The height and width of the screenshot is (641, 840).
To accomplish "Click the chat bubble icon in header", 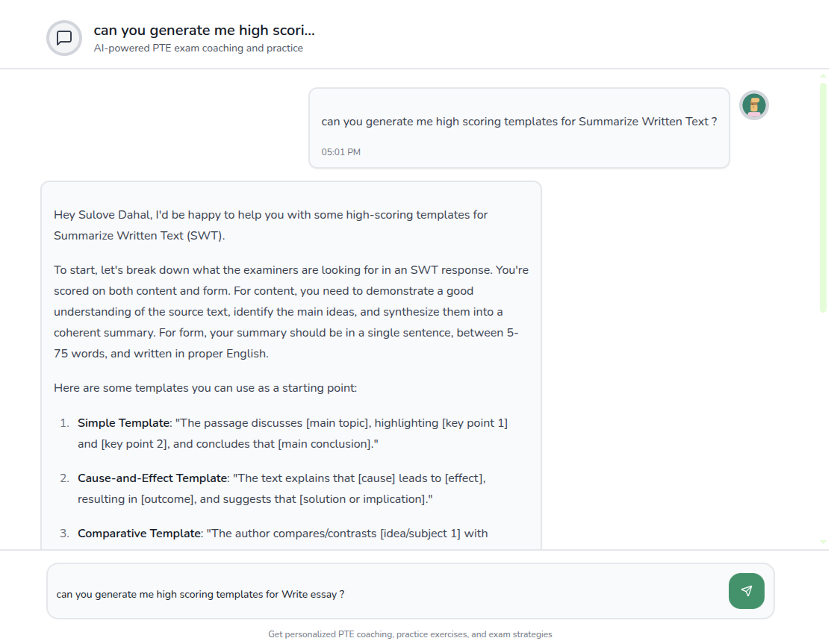I will pyautogui.click(x=64, y=38).
